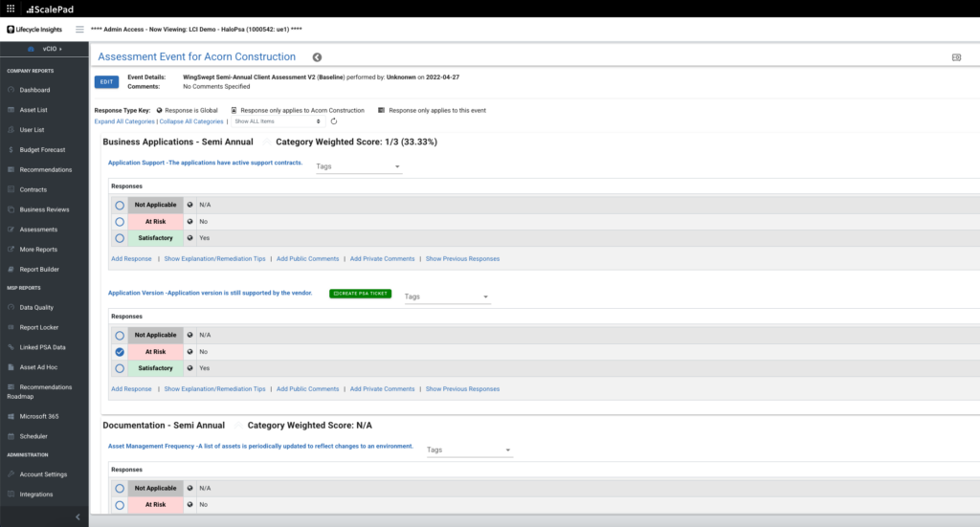Click the Linked PSA Data icon
This screenshot has width=980, height=527.
(11, 347)
